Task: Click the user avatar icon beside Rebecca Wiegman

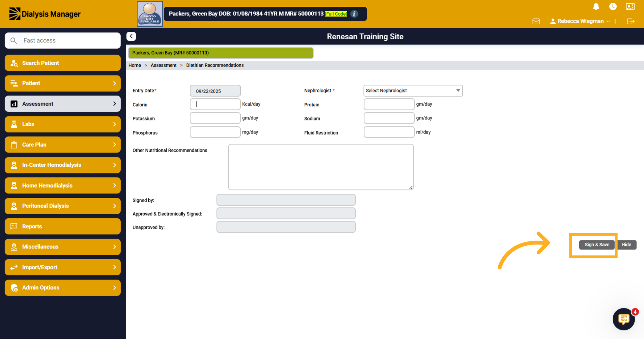Action: click(553, 21)
